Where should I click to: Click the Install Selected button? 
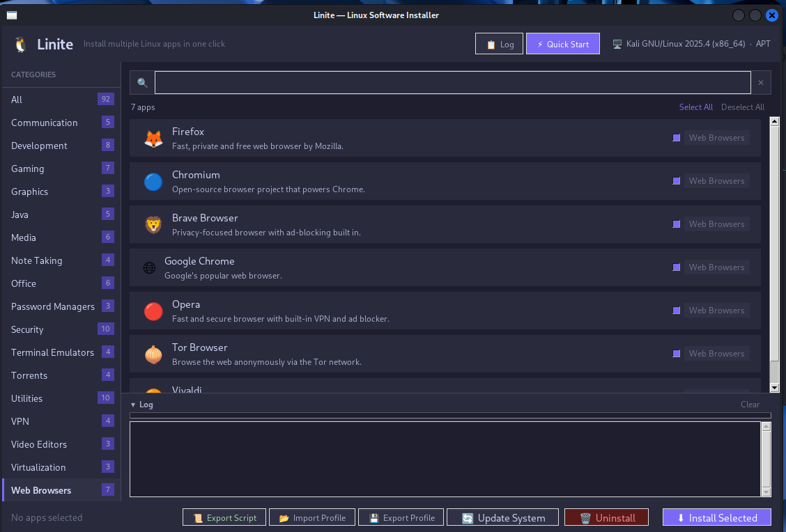(717, 517)
